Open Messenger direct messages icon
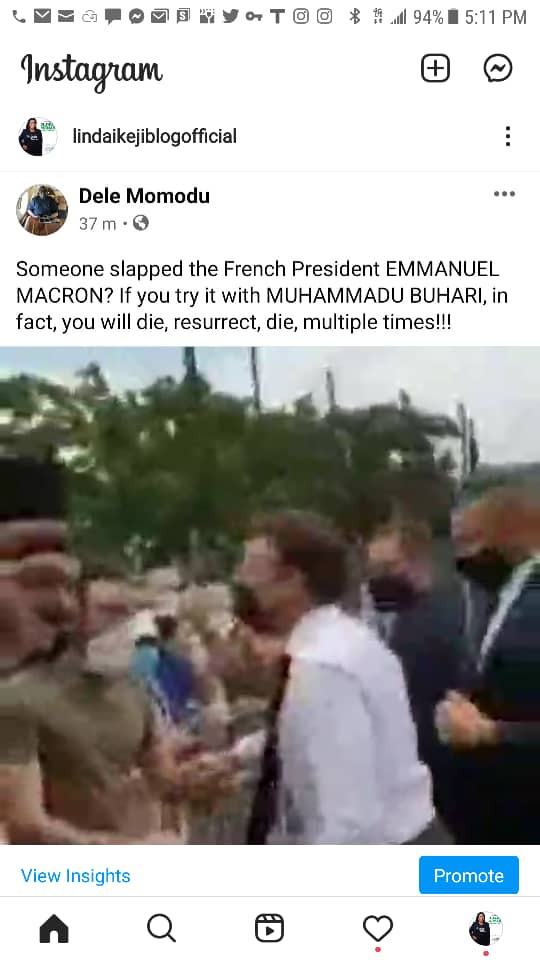The width and height of the screenshot is (540, 960). [x=498, y=68]
